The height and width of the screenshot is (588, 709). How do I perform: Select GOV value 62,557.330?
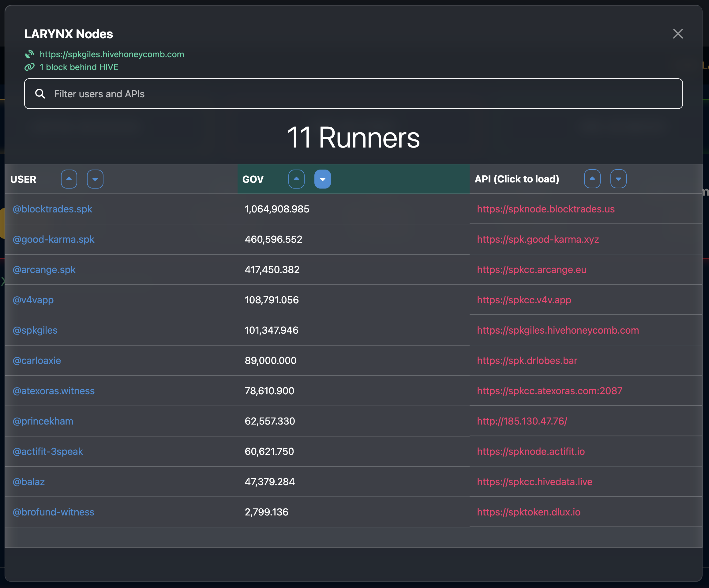(270, 421)
